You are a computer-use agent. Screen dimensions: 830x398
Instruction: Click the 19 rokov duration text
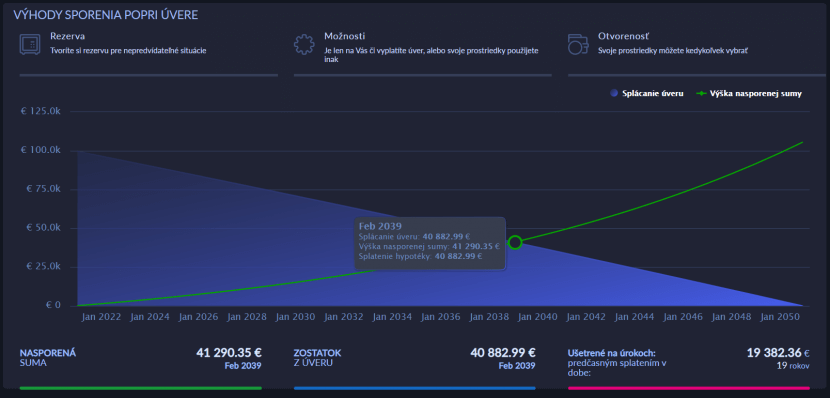pyautogui.click(x=792, y=366)
